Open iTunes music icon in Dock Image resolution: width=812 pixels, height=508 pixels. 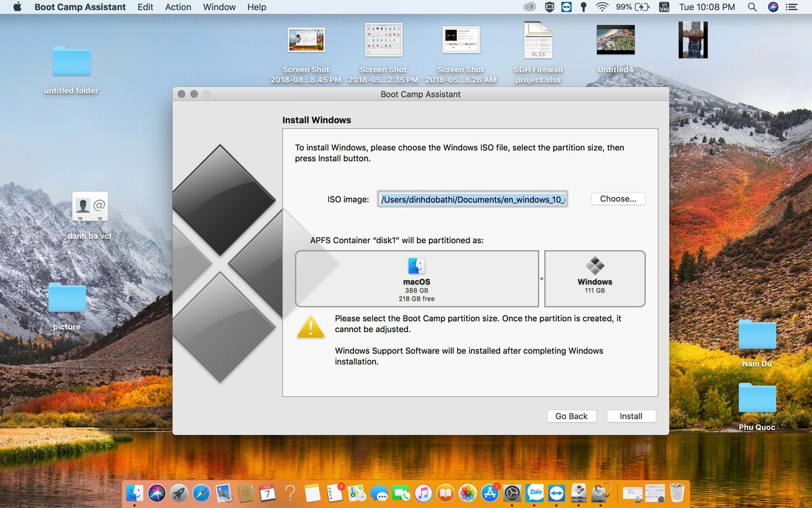[x=423, y=492]
